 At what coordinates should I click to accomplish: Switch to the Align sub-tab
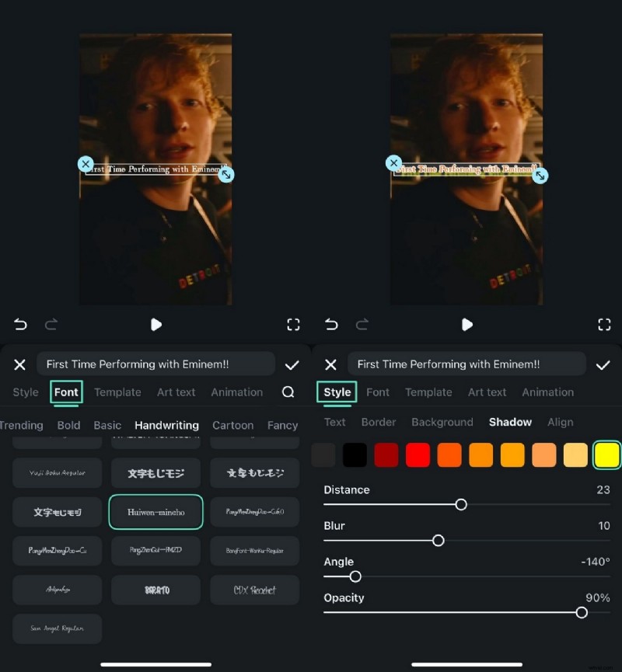560,422
